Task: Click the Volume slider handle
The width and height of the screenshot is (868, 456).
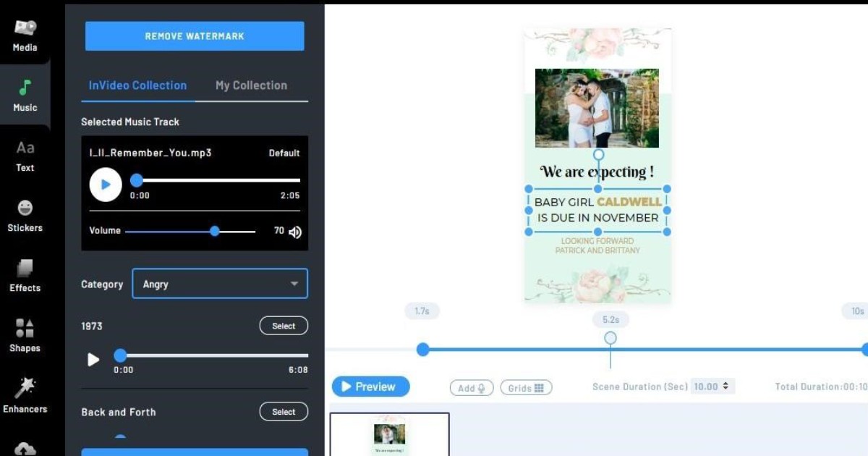Action: coord(215,231)
